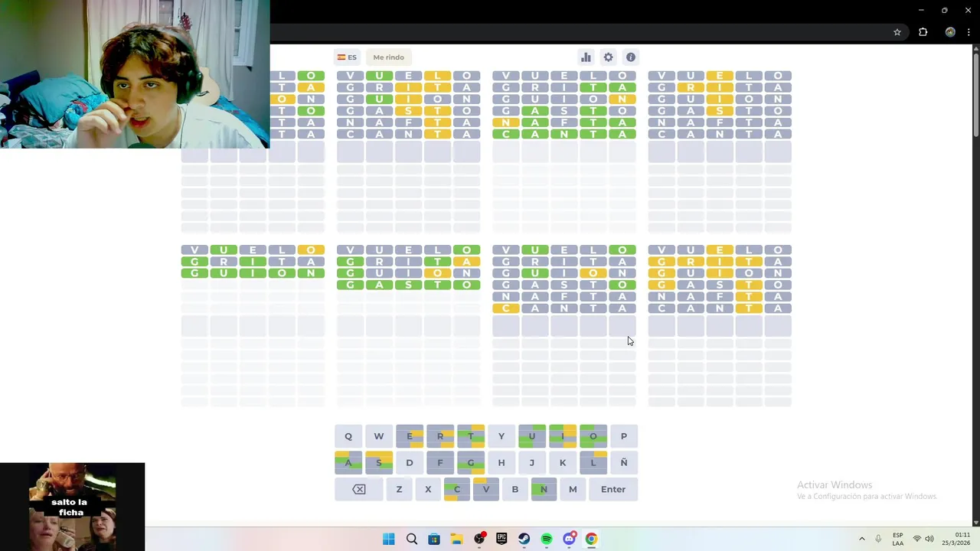Tap the J key on the keyboard

[532, 462]
